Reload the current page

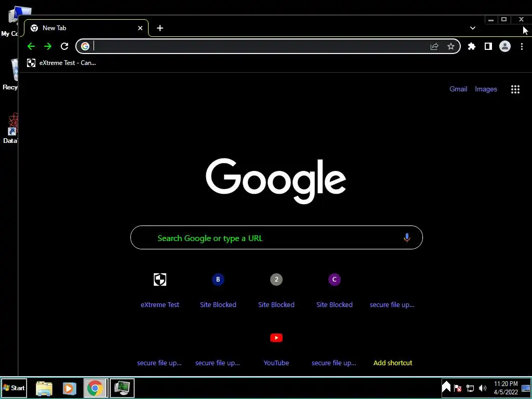(64, 46)
